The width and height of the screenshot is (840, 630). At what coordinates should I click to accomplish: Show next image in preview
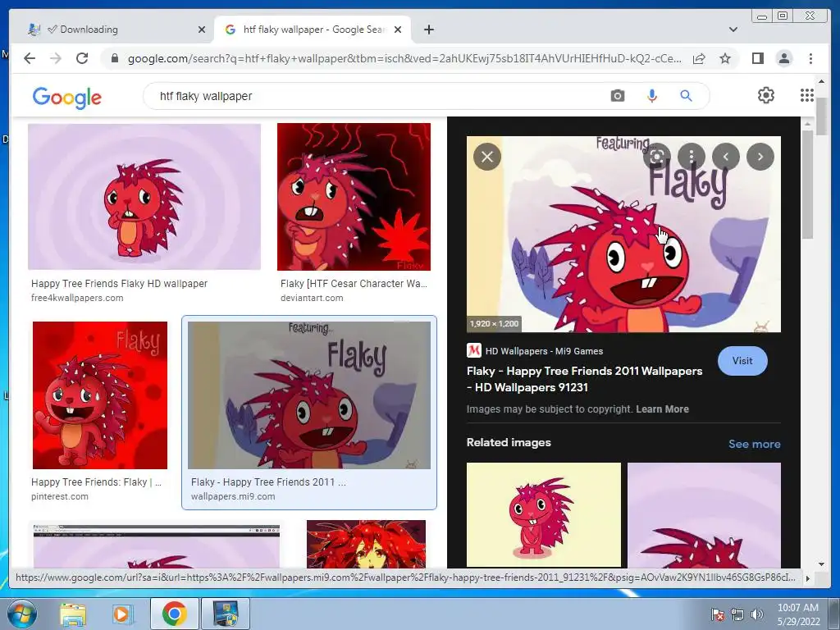pos(760,157)
